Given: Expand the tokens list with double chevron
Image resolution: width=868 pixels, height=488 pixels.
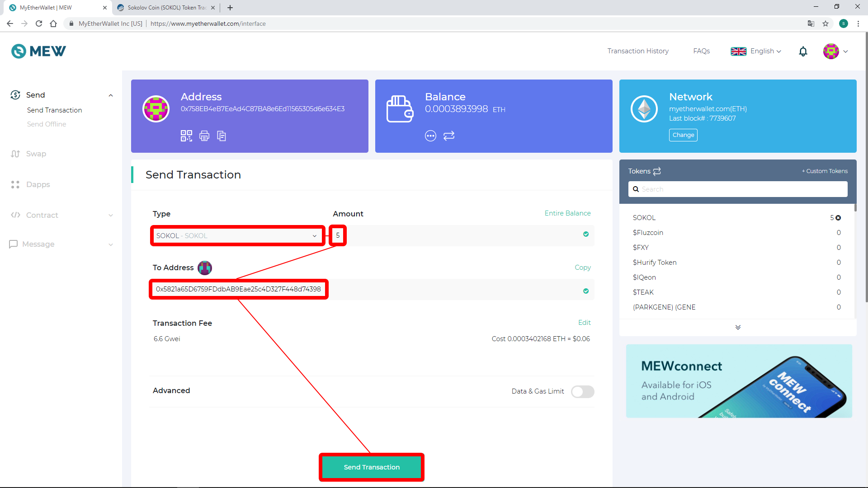Looking at the screenshot, I should pos(738,327).
